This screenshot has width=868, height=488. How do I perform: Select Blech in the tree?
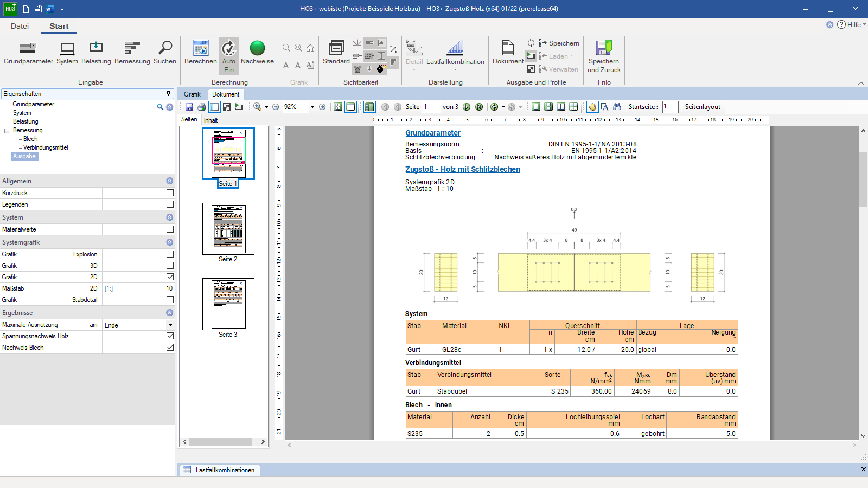pos(30,139)
